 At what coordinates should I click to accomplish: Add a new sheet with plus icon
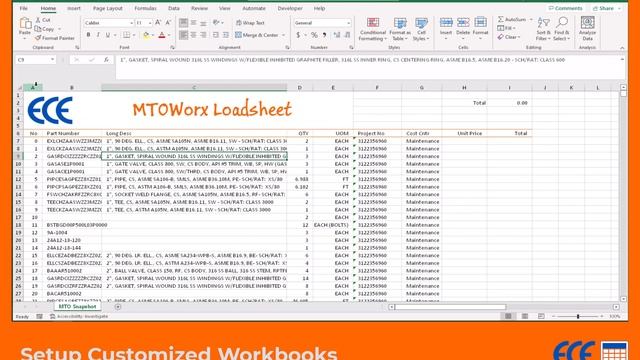click(118, 307)
